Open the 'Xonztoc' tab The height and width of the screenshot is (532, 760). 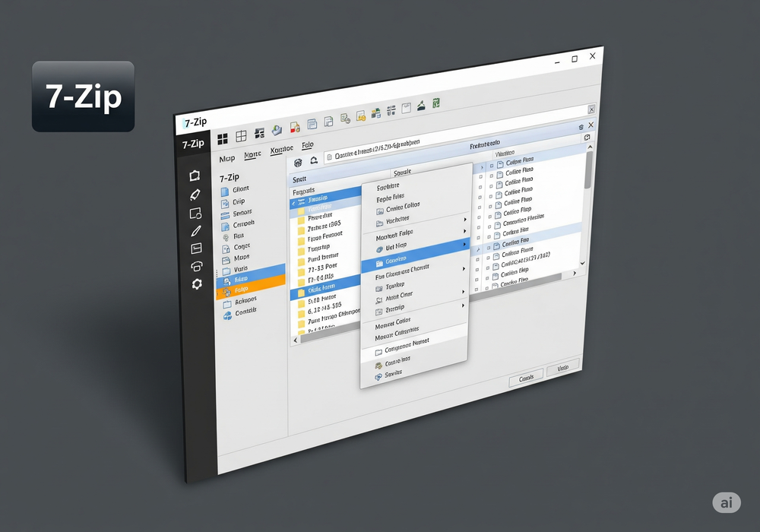pos(282,150)
